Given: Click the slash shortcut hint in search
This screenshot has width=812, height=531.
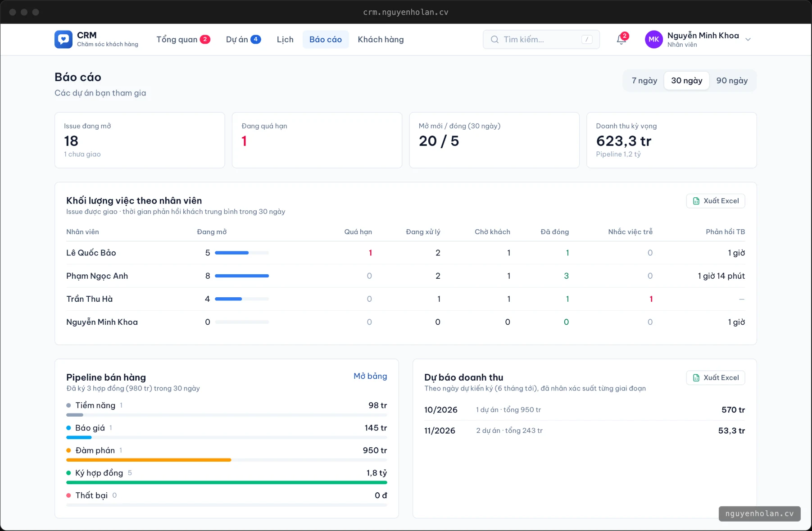Looking at the screenshot, I should coord(587,40).
